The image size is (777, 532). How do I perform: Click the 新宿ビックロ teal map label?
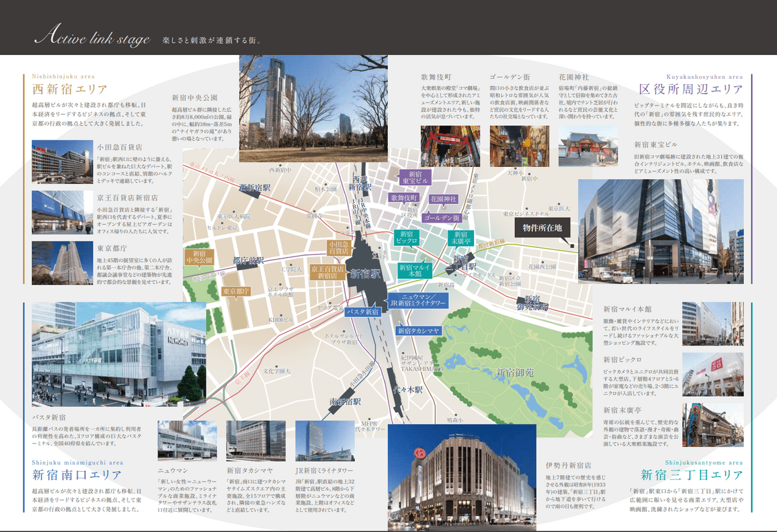point(407,238)
